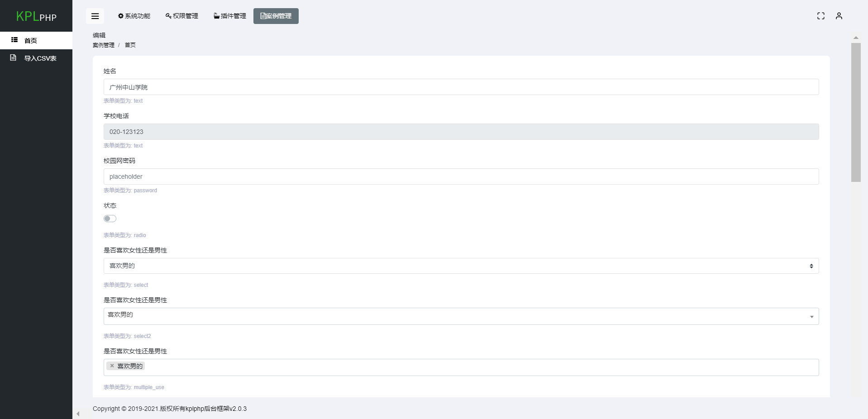Image resolution: width=868 pixels, height=419 pixels.
Task: Toggle fullscreen mode icon
Action: [x=821, y=16]
